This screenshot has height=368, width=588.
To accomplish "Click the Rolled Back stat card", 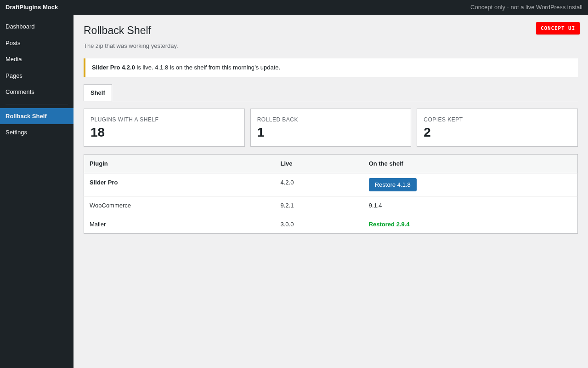I will click(x=331, y=128).
